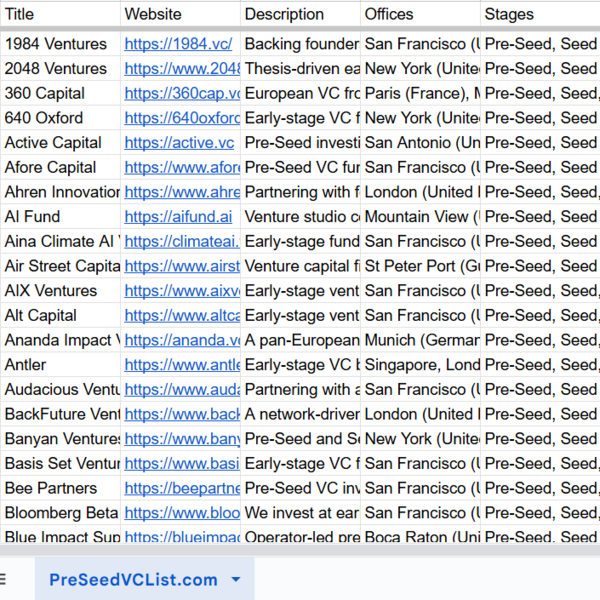Select the Antler title cell
The width and height of the screenshot is (600, 600).
(60, 365)
